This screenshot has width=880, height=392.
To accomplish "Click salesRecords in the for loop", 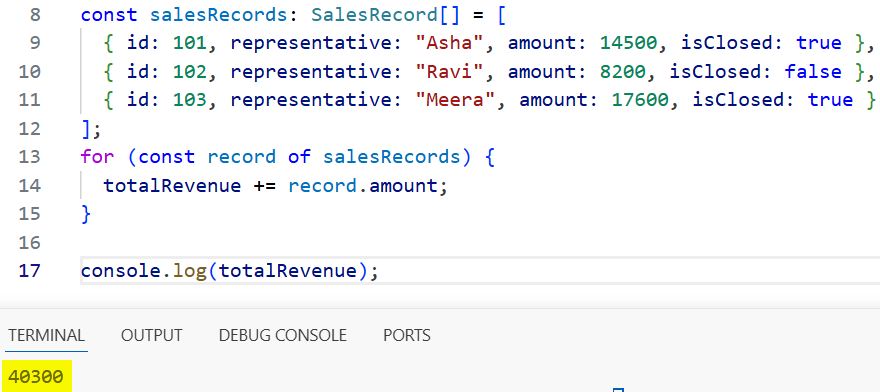I will [x=392, y=157].
